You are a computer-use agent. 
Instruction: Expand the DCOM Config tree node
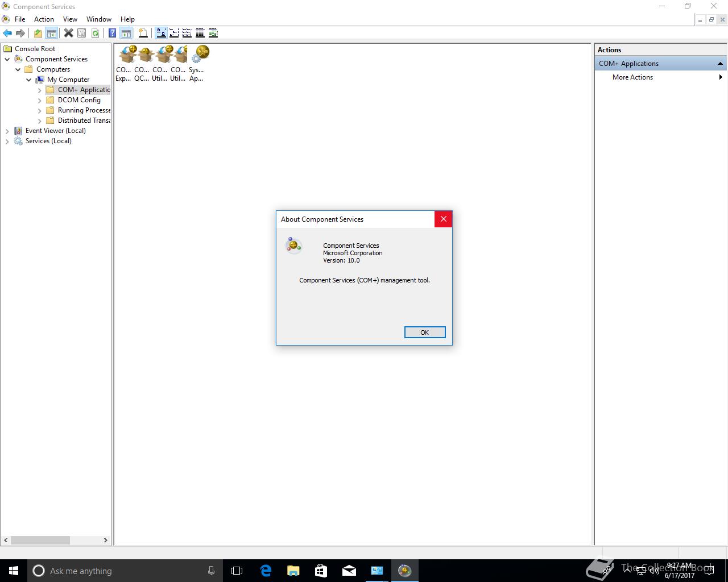tap(40, 100)
